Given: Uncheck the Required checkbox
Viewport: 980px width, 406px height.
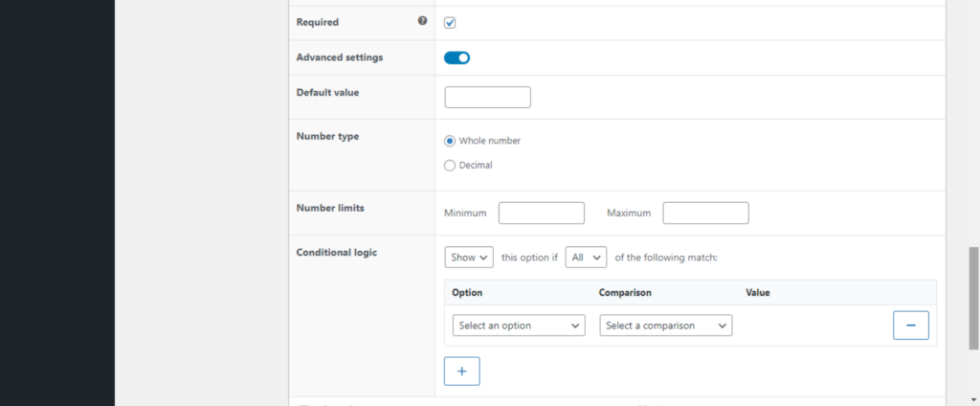Looking at the screenshot, I should (x=450, y=23).
